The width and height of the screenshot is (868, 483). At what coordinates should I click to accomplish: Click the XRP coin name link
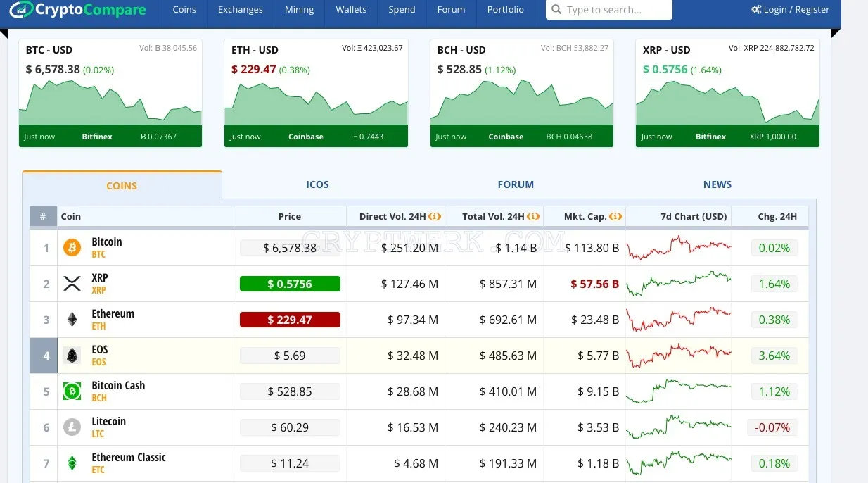pos(100,277)
